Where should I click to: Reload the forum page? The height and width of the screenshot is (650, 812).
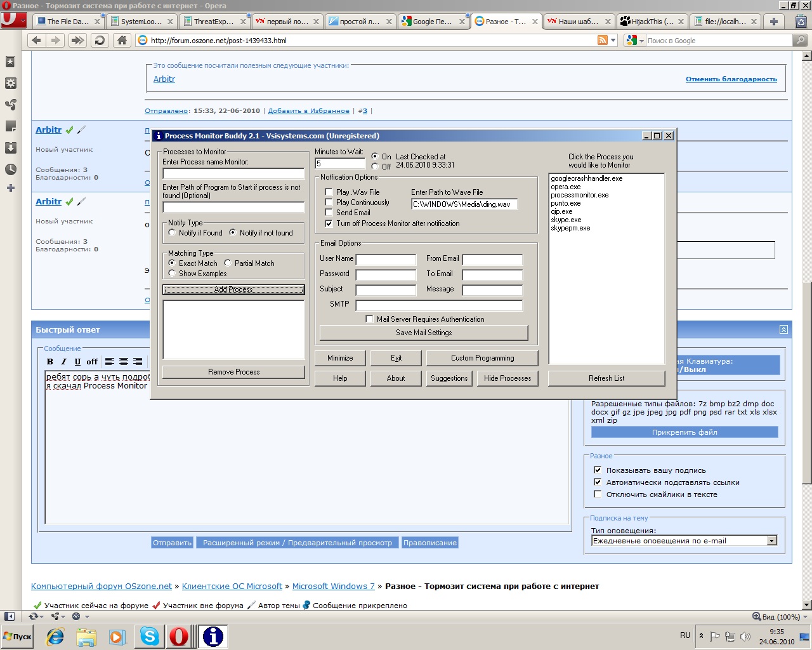[100, 41]
